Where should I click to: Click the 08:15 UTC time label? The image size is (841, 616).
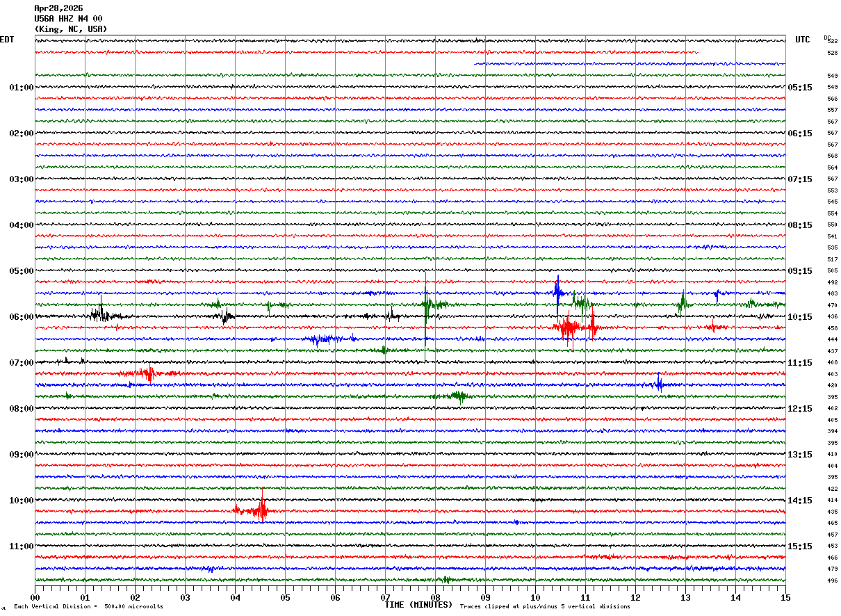[800, 225]
